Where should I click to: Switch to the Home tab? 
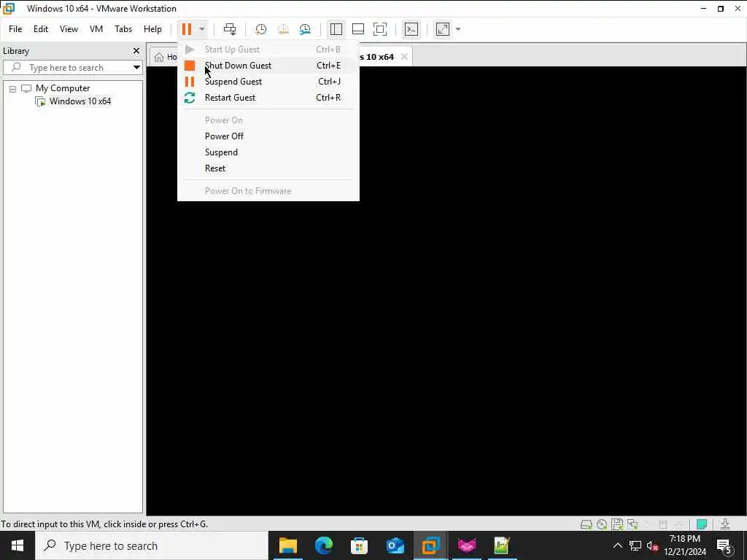[x=165, y=57]
